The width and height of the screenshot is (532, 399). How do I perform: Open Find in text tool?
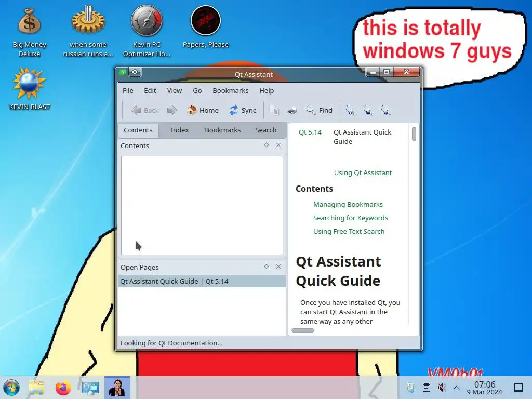[320, 110]
